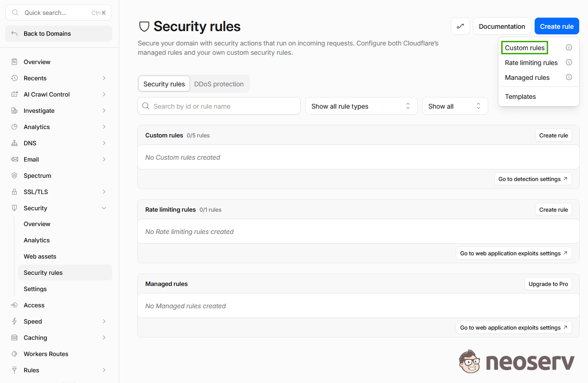Click the Email envelope icon
The image size is (588, 383).
[x=14, y=159]
